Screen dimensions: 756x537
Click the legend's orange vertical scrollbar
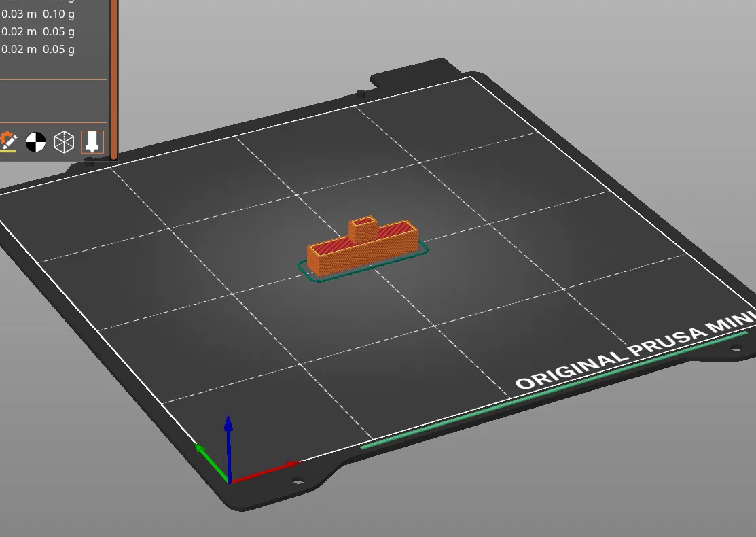pos(114,80)
